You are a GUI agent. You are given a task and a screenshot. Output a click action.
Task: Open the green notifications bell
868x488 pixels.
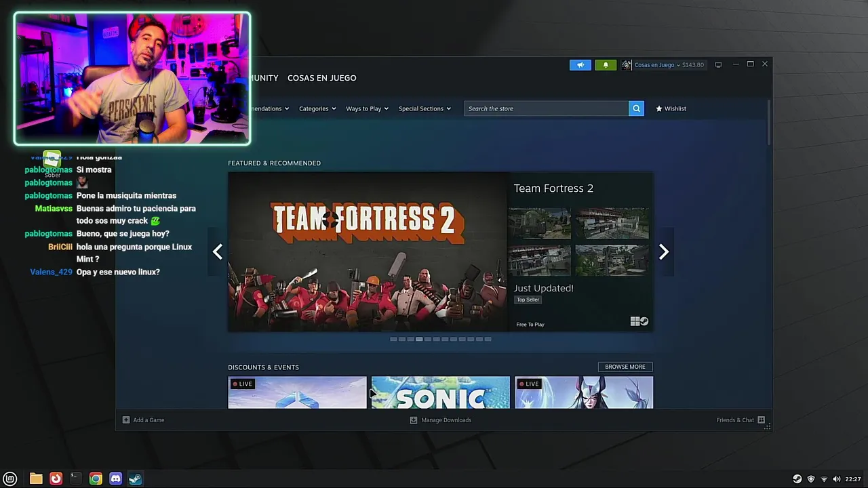[x=606, y=65]
